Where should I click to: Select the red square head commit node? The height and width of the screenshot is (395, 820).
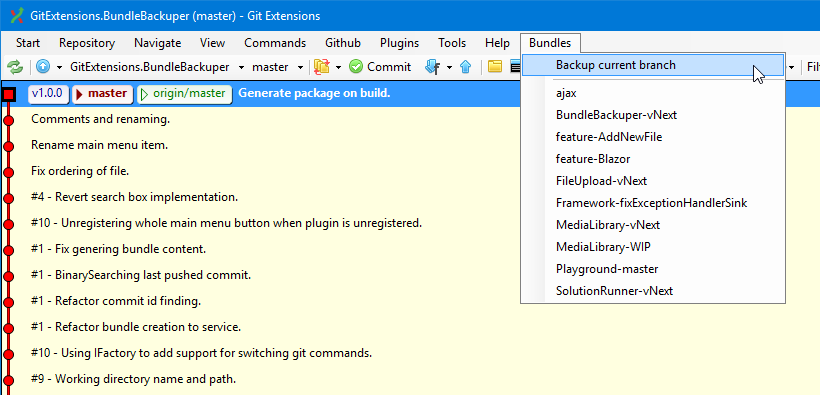pyautogui.click(x=8, y=95)
